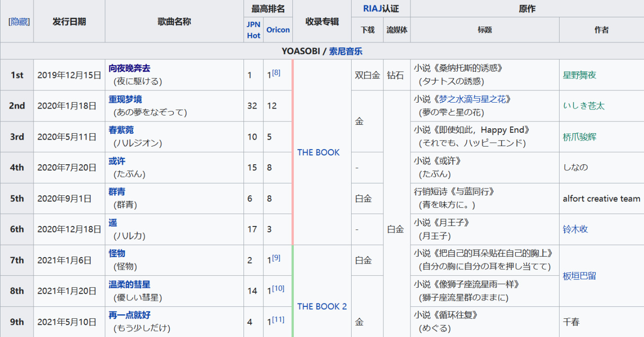644x337 pixels.
Task: Follow footnote reference 10
Action: [278, 288]
